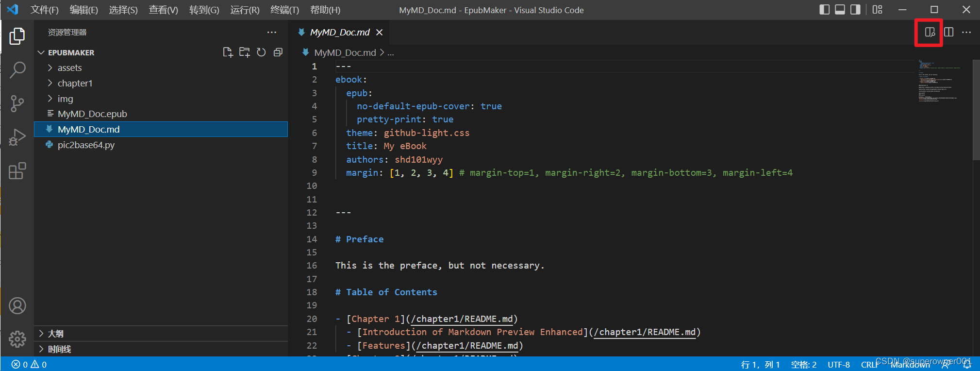Click New File icon in EPUBMAKER header

pyautogui.click(x=228, y=52)
